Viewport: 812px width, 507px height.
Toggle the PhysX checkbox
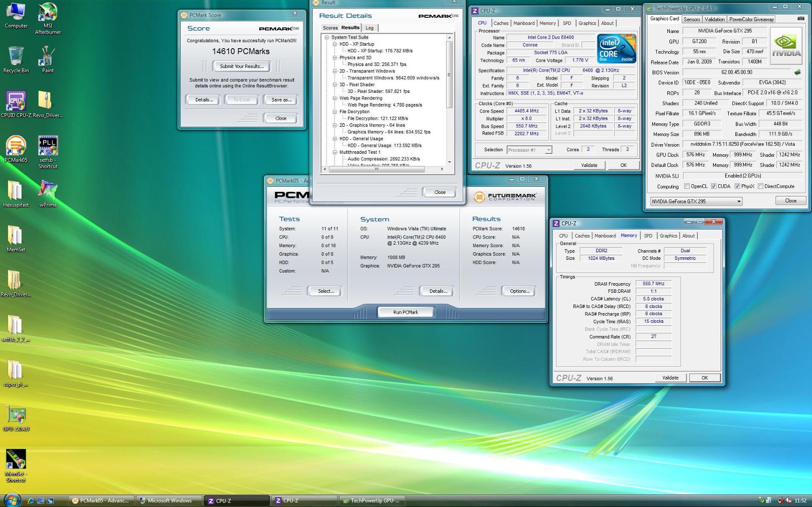pyautogui.click(x=737, y=186)
